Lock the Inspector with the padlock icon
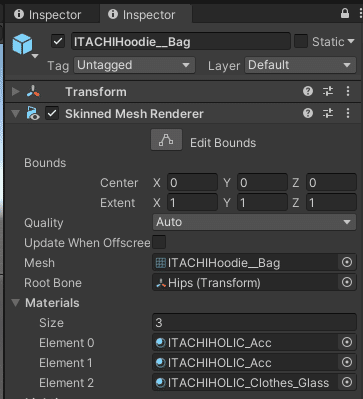The height and width of the screenshot is (399, 363). [345, 14]
